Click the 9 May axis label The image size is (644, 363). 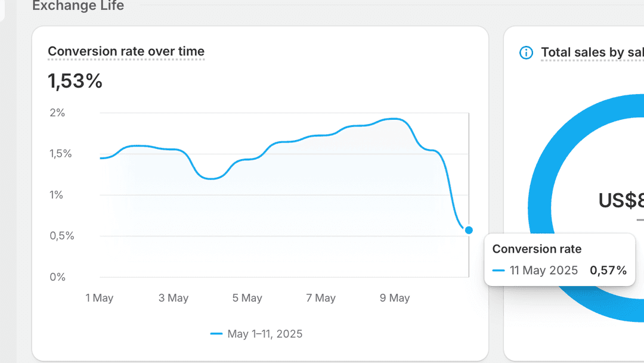[x=394, y=297]
